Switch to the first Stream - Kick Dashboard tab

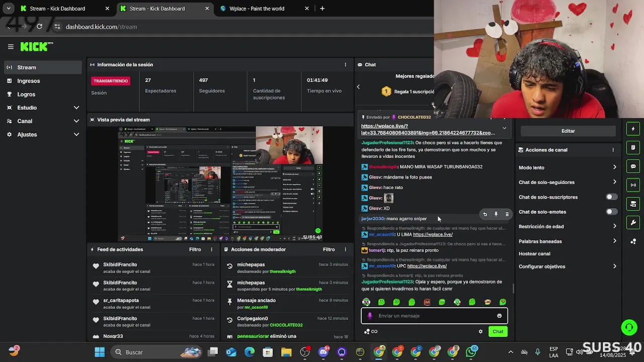(65, 9)
